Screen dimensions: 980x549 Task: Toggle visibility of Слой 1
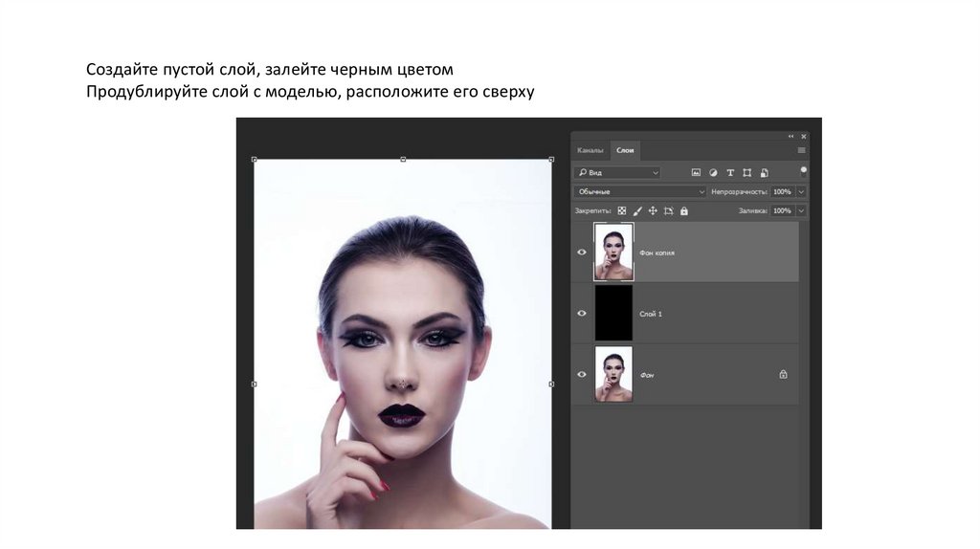[x=582, y=314]
